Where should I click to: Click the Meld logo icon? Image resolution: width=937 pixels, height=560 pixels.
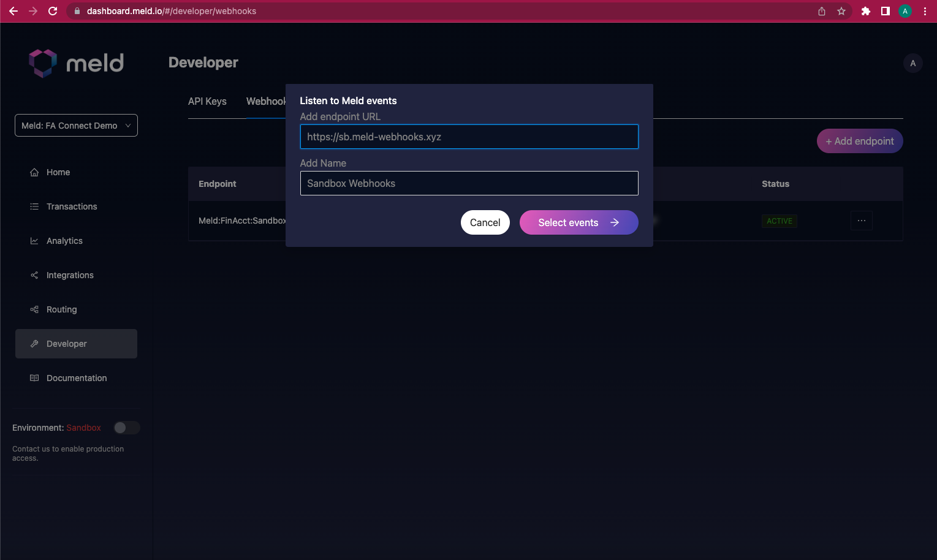[x=43, y=63]
